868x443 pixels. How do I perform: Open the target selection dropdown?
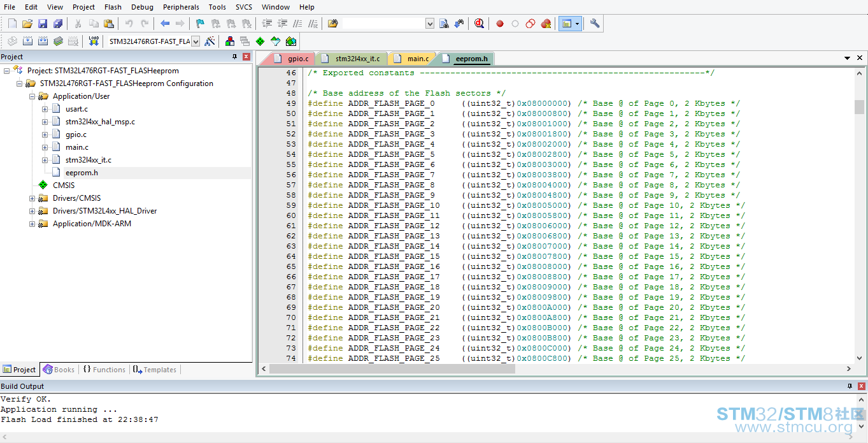pos(195,41)
